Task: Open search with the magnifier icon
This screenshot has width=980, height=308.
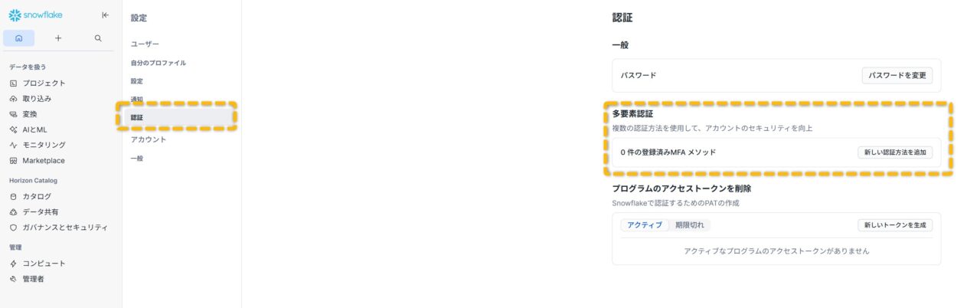Action: point(98,38)
